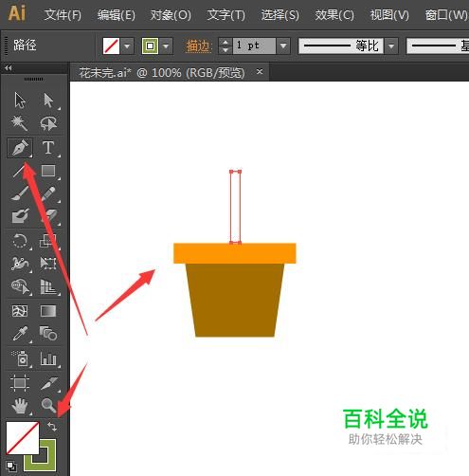Increase stroke weight with up stepper

point(225,42)
